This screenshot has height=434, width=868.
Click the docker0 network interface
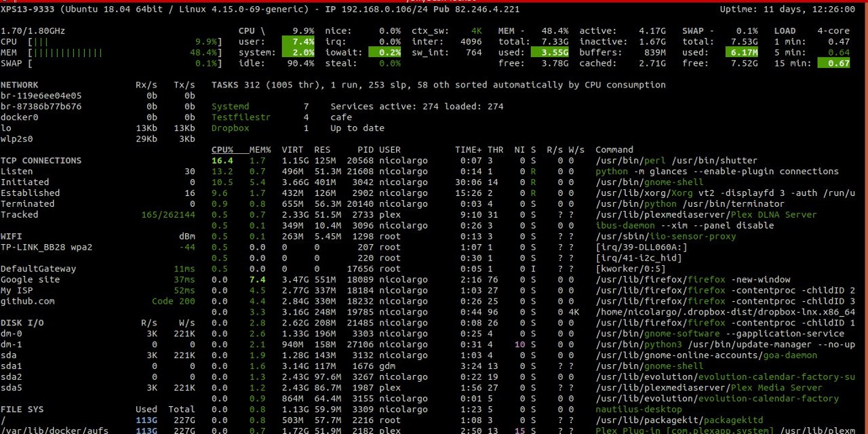coord(98,117)
